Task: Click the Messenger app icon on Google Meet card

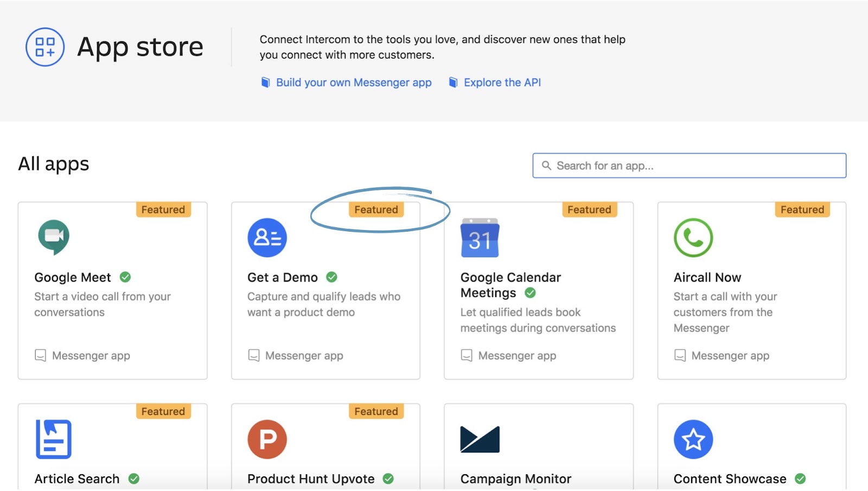Action: (41, 355)
